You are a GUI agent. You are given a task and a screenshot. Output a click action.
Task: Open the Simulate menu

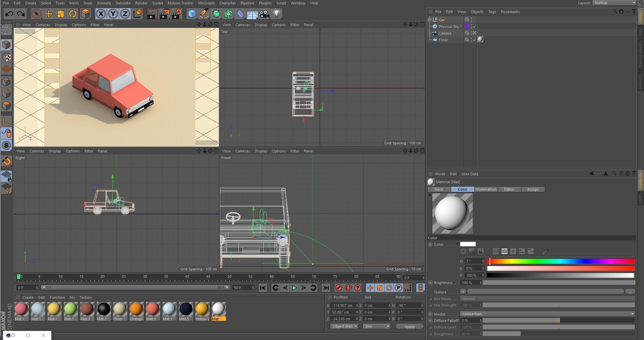pos(123,3)
